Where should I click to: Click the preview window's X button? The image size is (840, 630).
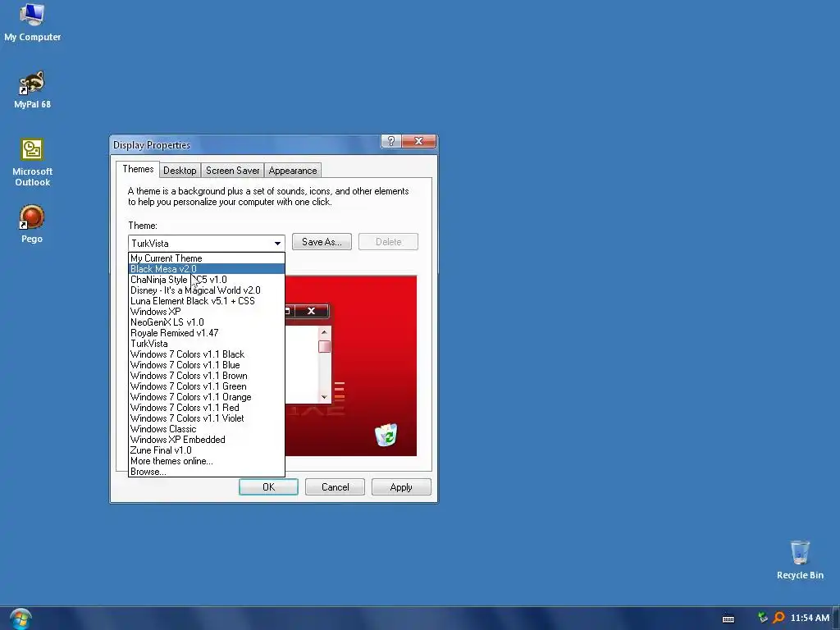click(311, 311)
